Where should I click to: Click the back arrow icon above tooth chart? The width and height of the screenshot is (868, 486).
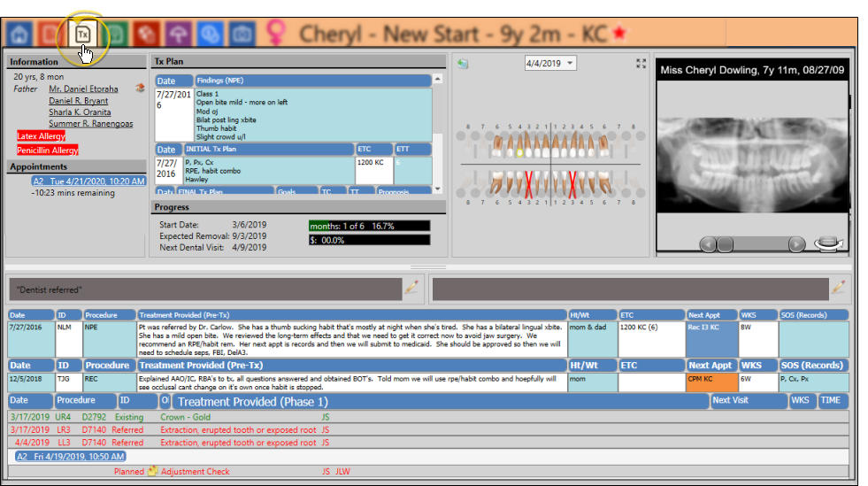tap(463, 64)
